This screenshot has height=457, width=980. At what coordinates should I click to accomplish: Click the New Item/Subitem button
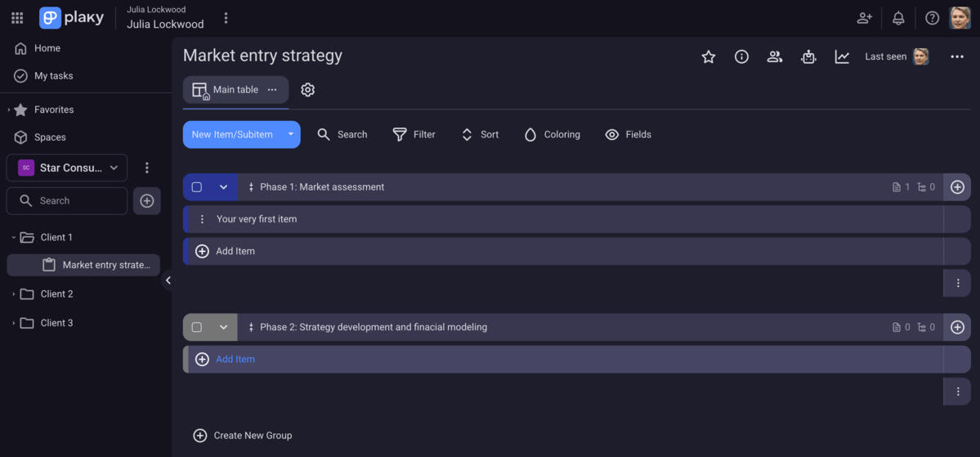tap(232, 135)
